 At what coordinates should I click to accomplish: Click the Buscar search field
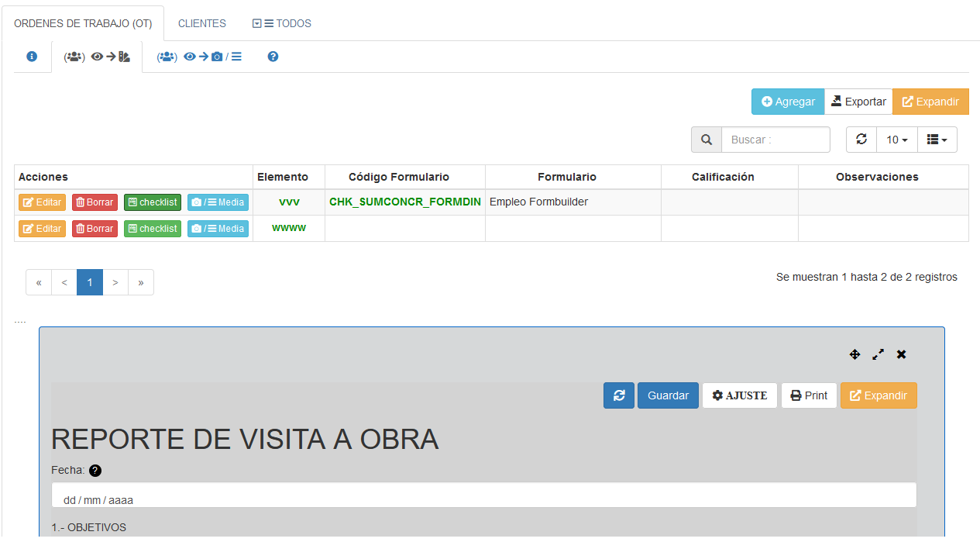[775, 140]
